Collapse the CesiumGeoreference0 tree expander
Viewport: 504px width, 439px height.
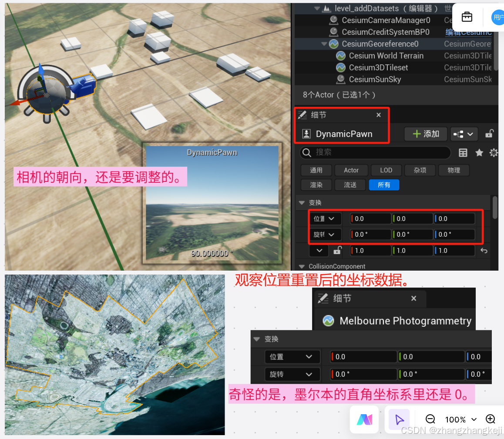coord(324,44)
